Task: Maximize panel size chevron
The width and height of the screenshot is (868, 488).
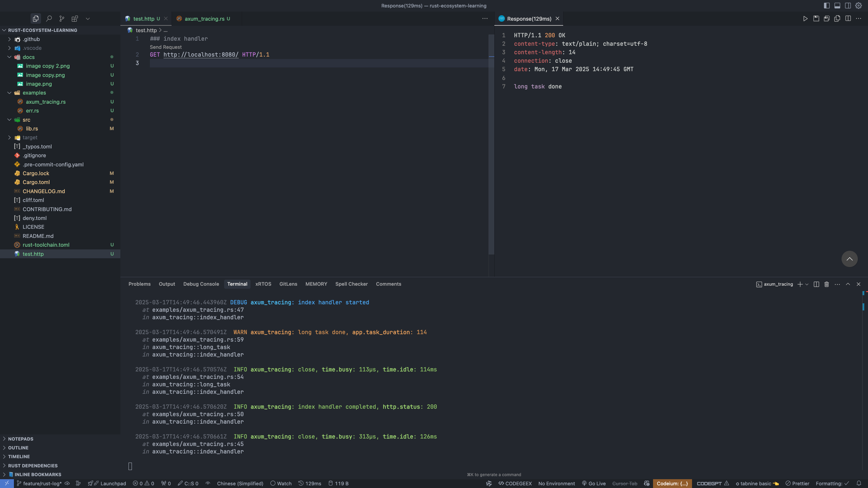Action: 848,284
